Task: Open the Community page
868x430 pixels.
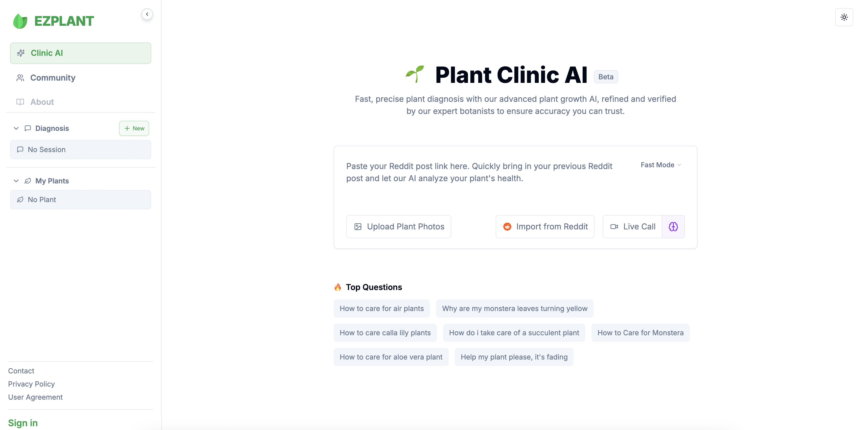Action: [53, 78]
